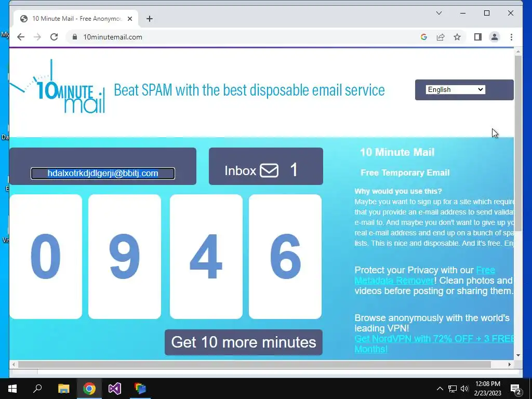The width and height of the screenshot is (532, 399).
Task: Open the Windows notification center
Action: (x=516, y=389)
